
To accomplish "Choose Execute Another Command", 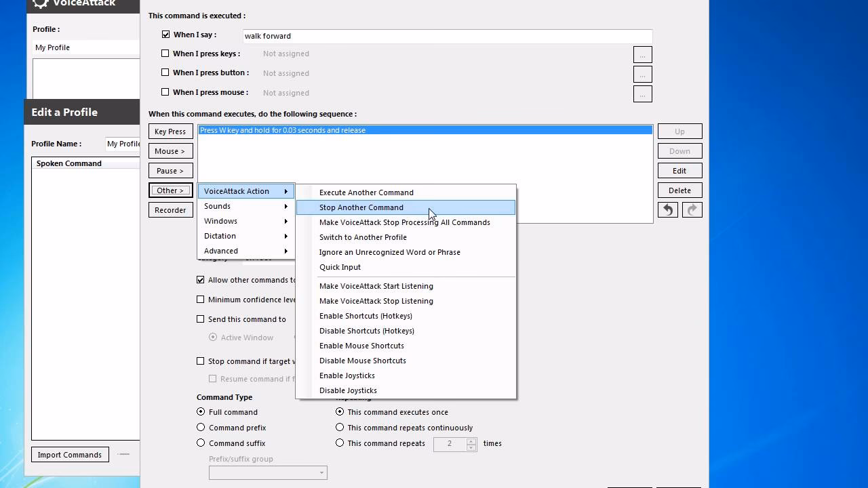I will pyautogui.click(x=406, y=192).
